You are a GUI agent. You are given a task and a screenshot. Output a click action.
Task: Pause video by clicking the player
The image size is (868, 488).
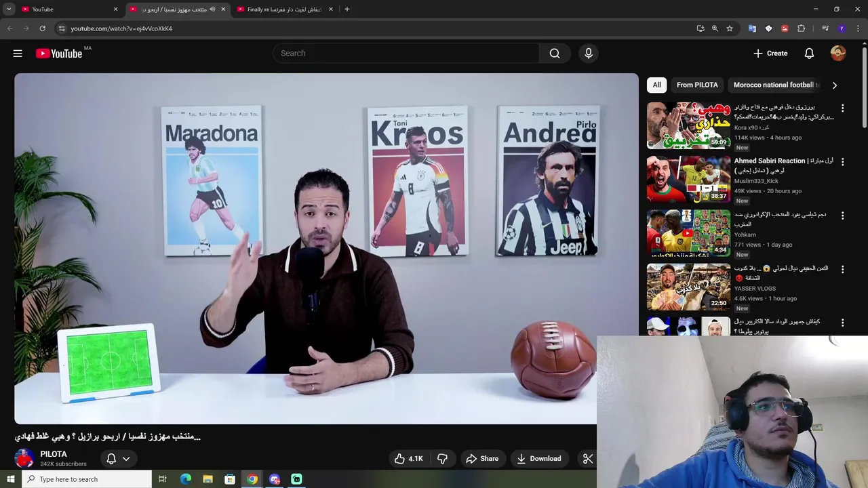pyautogui.click(x=326, y=249)
